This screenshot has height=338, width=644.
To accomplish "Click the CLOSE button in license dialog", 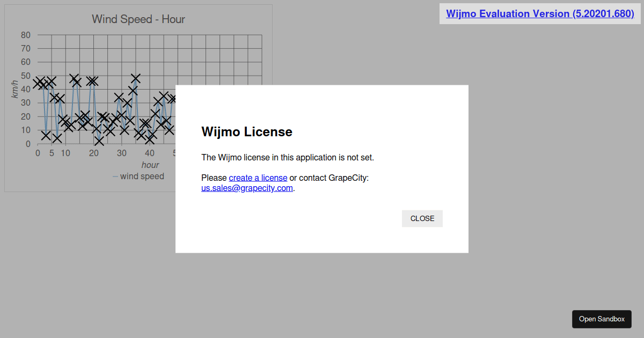I will pos(422,218).
